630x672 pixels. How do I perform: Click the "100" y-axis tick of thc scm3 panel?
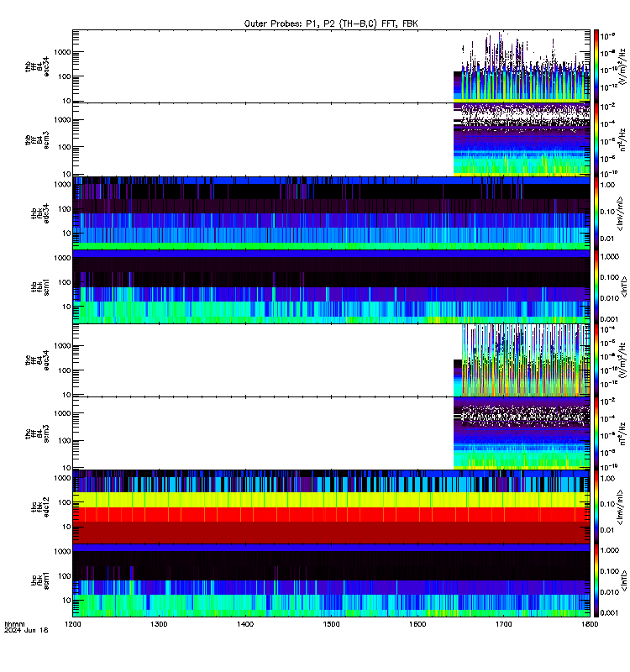point(66,440)
